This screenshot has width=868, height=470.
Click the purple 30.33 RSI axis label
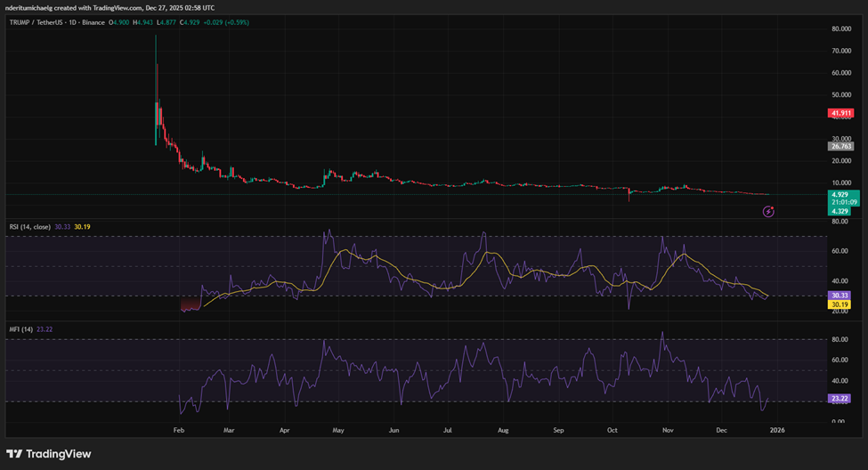click(x=841, y=295)
